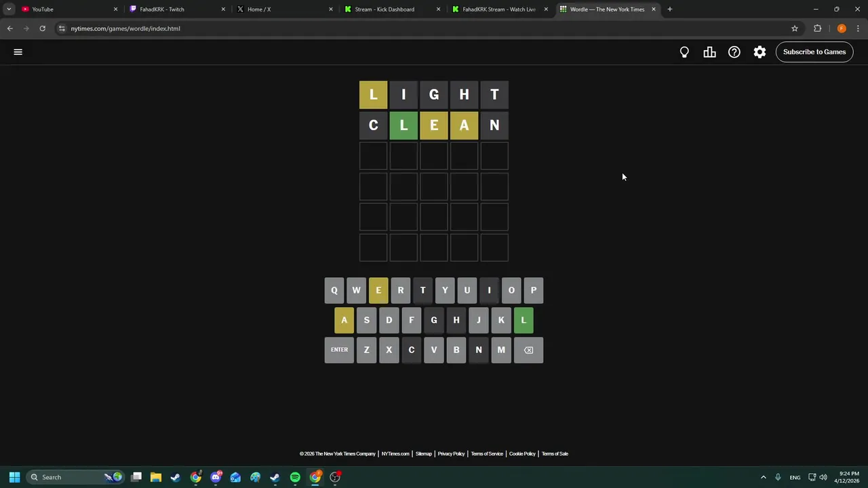Tap the green L key on the keyboard

[524, 320]
